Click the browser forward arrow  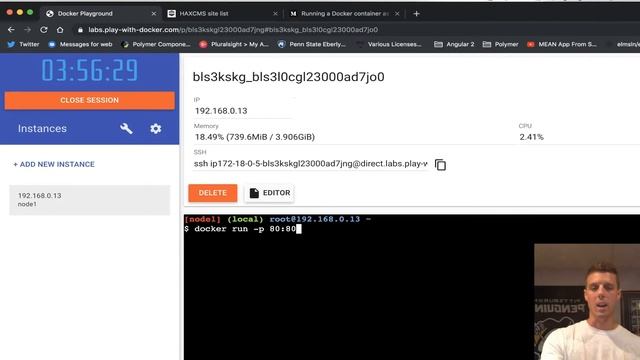click(27, 30)
